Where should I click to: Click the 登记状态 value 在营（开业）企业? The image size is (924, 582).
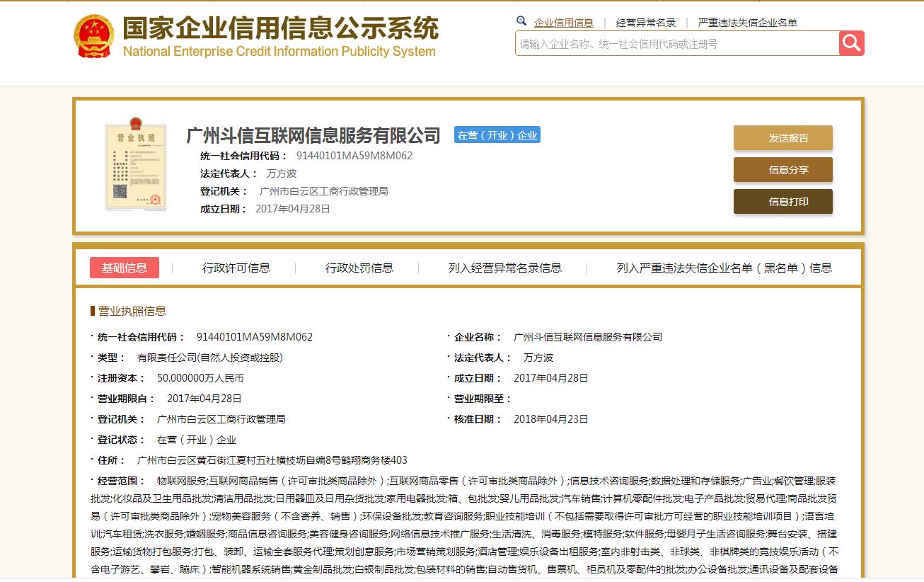coord(197,440)
